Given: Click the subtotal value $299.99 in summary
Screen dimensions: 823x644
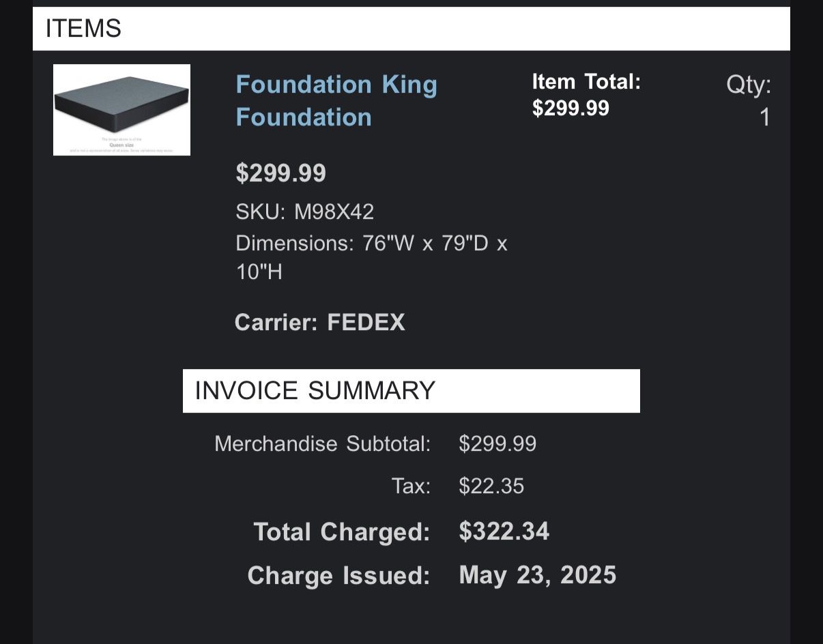Looking at the screenshot, I should 497,443.
